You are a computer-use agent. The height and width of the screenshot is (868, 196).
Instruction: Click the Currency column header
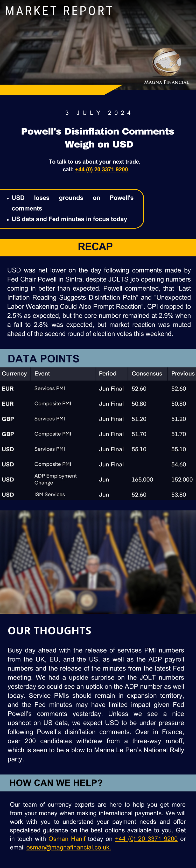pyautogui.click(x=14, y=374)
